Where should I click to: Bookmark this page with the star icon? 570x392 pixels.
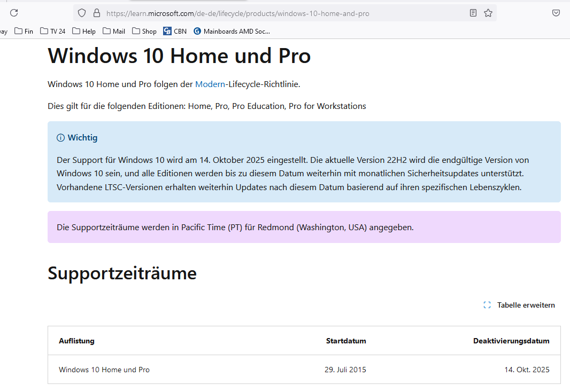488,13
